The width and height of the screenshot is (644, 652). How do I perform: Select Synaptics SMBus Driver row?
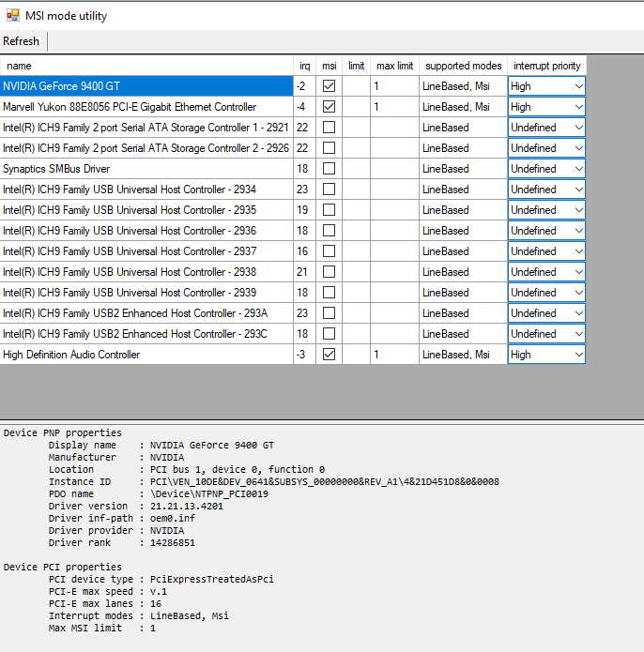(146, 169)
